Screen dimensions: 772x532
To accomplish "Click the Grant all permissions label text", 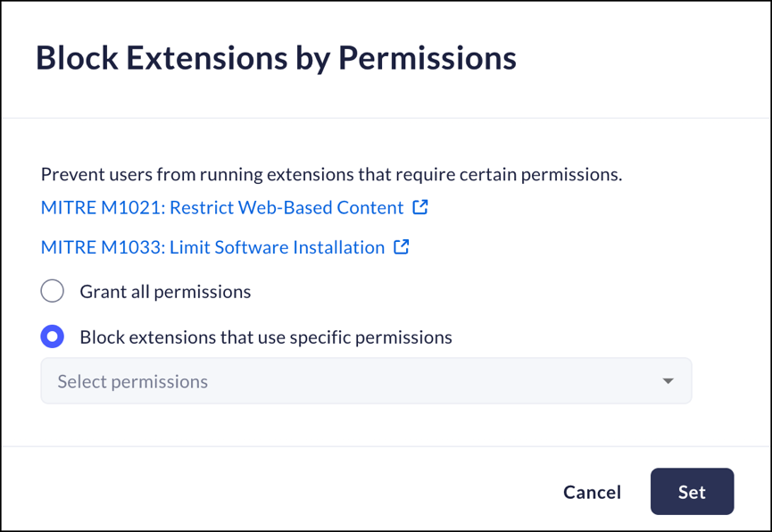I will 165,292.
